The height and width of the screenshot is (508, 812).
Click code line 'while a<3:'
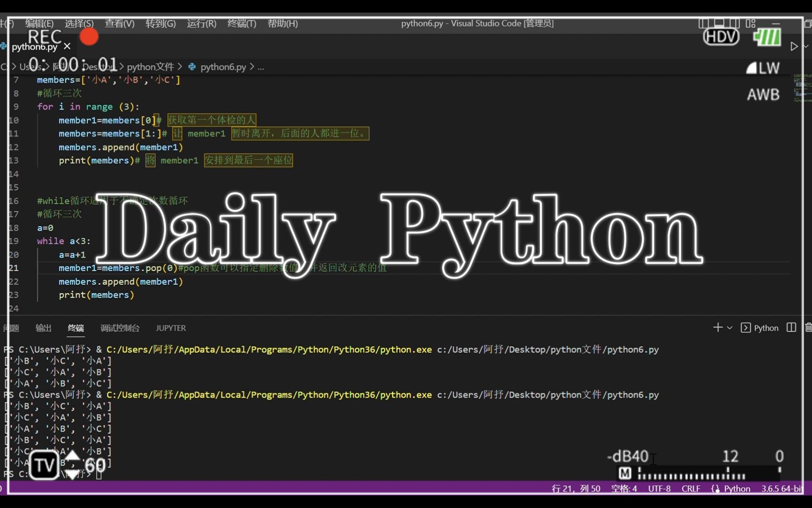tap(64, 241)
